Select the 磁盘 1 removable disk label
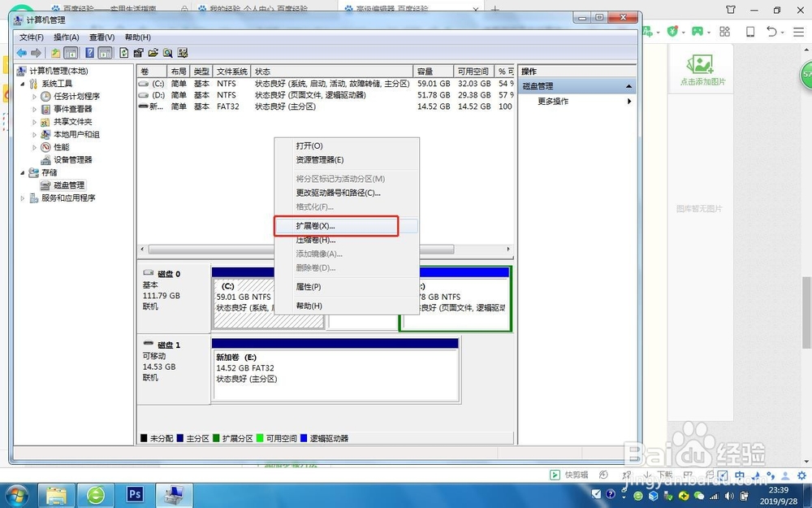The width and height of the screenshot is (812, 508). tap(174, 369)
